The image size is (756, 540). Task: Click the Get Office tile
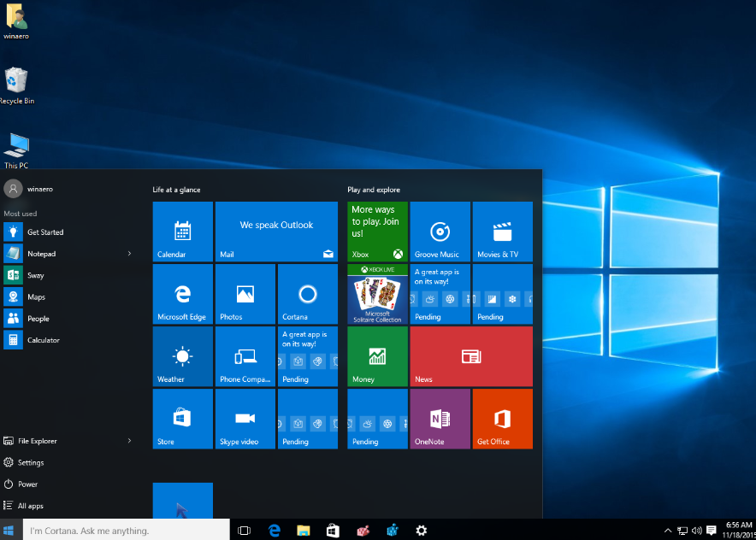pyautogui.click(x=502, y=419)
